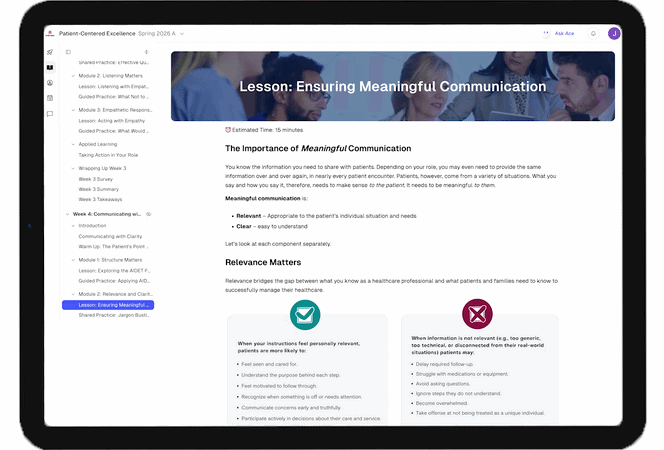The height and width of the screenshot is (450, 664).
Task: Click 'Become overwhelmed' bullet
Action: [x=442, y=403]
